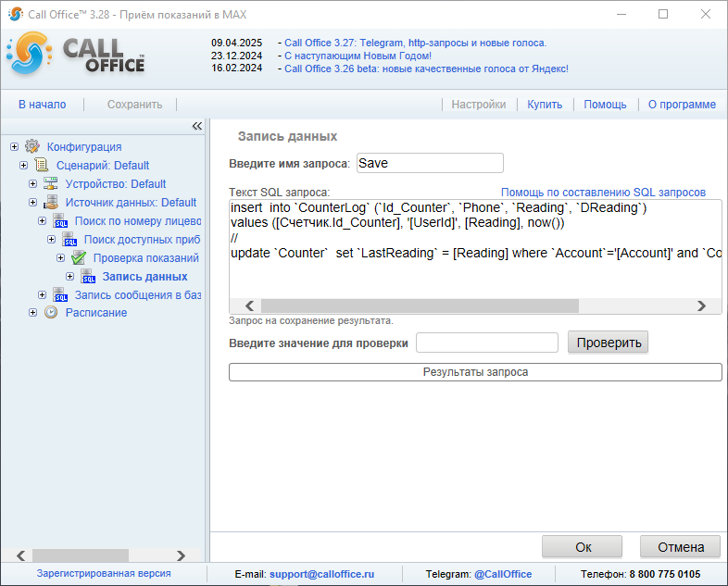Viewport: 728px width, 586px height.
Task: Click the Устройство: Default device icon
Action: 51,183
